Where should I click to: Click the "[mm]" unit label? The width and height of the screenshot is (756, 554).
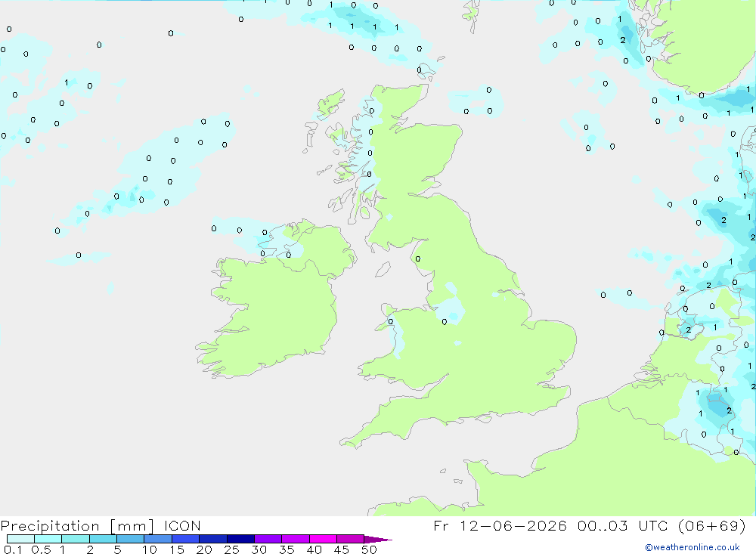pyautogui.click(x=132, y=526)
